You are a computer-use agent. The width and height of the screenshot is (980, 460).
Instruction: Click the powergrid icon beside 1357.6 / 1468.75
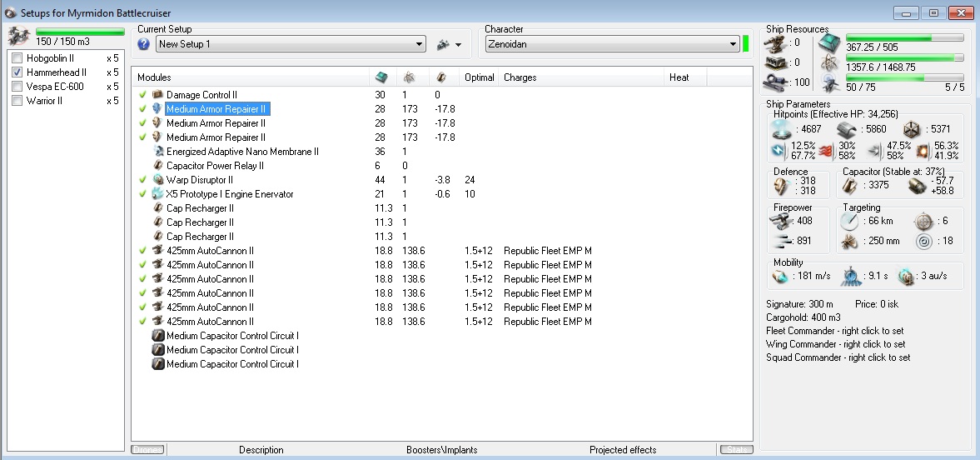click(x=830, y=62)
